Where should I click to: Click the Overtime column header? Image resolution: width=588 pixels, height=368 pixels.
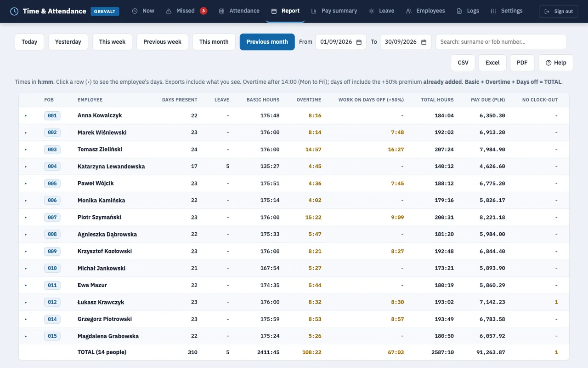(x=309, y=100)
